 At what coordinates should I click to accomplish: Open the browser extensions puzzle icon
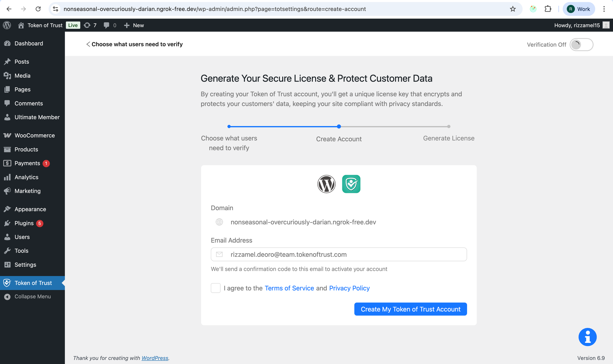tap(548, 9)
